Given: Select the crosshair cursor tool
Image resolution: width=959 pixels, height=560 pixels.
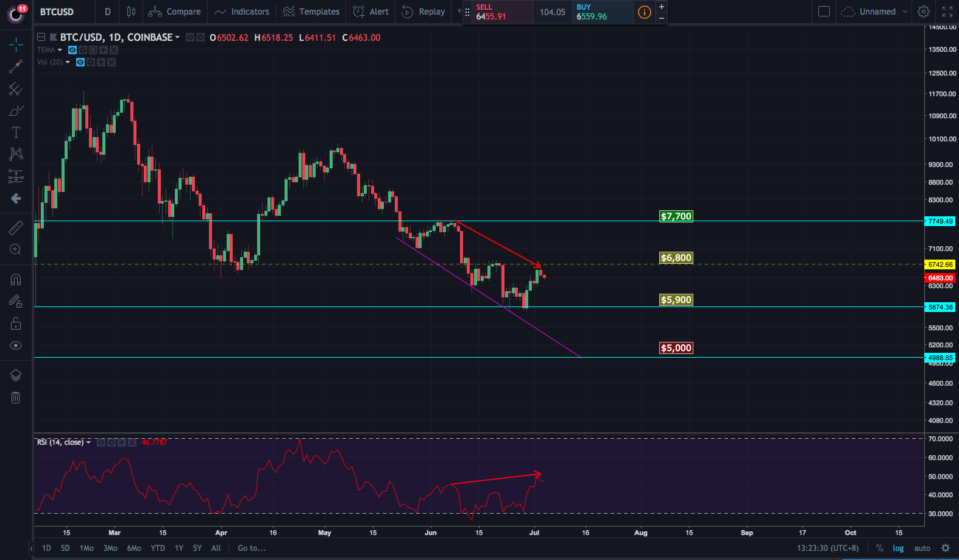Looking at the screenshot, I should (16, 44).
